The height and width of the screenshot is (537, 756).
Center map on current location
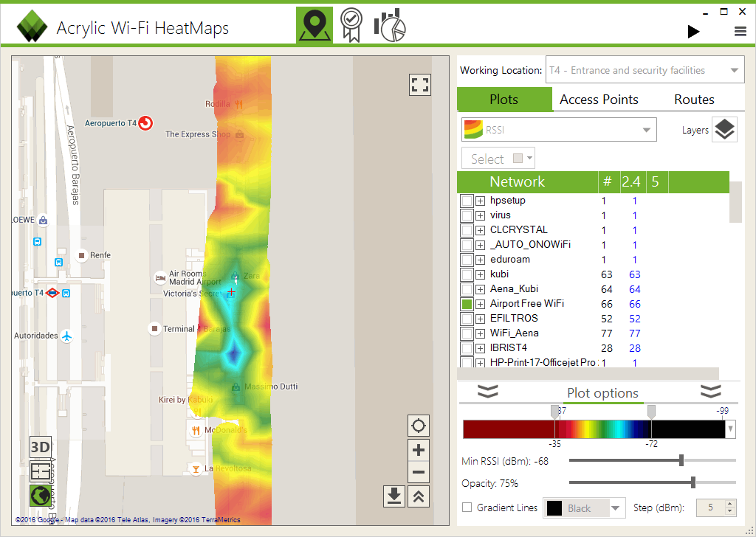tap(419, 426)
